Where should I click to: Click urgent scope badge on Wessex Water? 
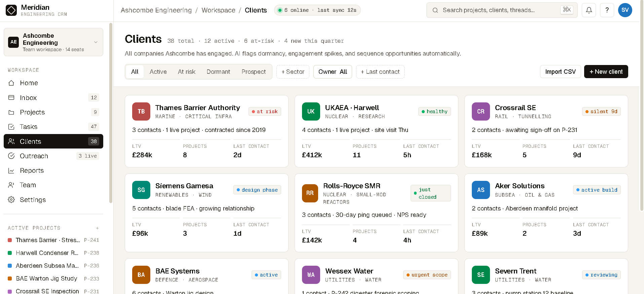pyautogui.click(x=427, y=275)
